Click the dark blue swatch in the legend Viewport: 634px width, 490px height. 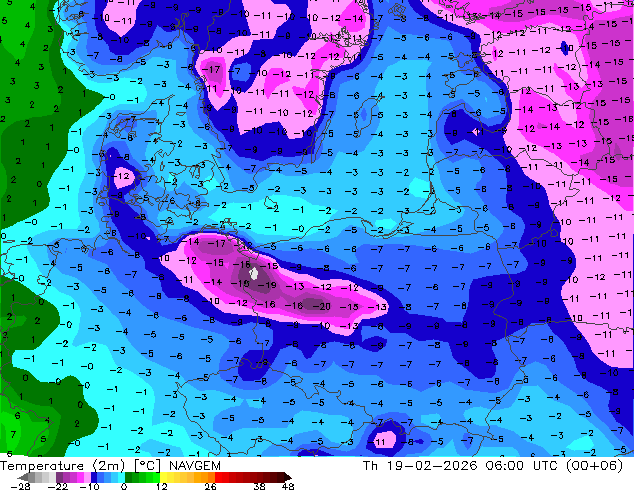tap(94, 477)
